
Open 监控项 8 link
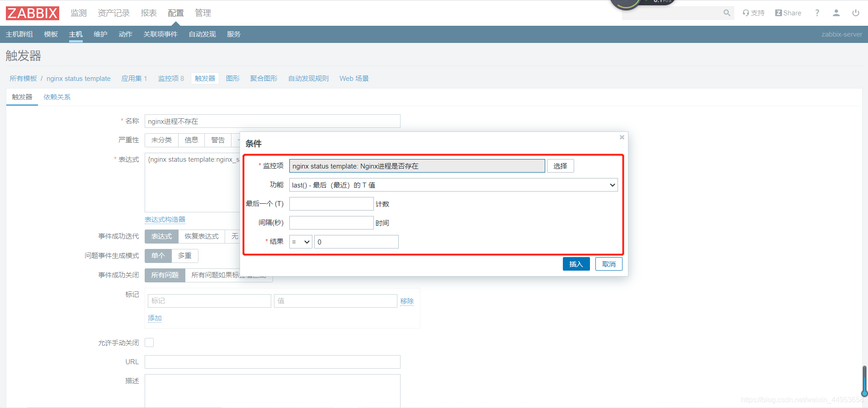tap(171, 79)
